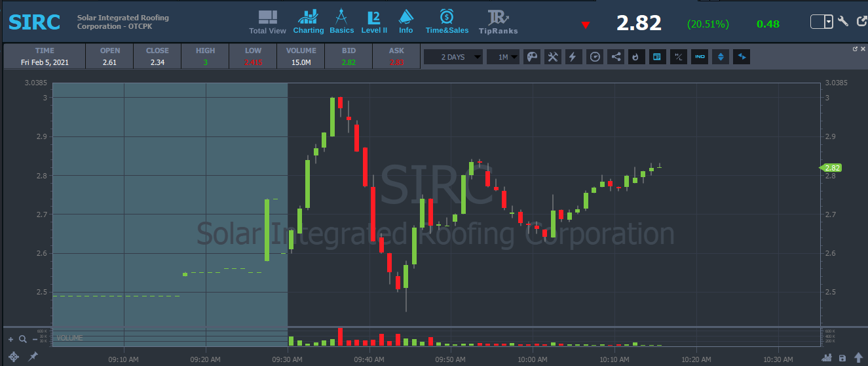Click the bar chart icon at bottom right

[827, 357]
